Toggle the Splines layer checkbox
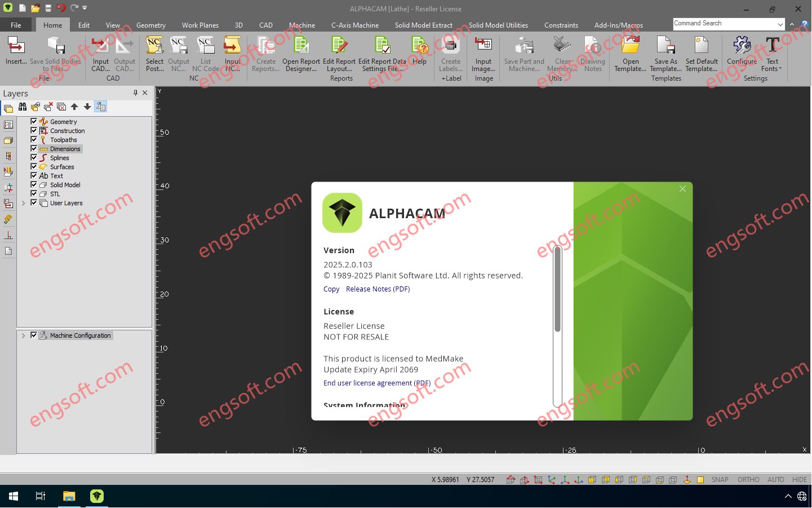 (x=34, y=157)
